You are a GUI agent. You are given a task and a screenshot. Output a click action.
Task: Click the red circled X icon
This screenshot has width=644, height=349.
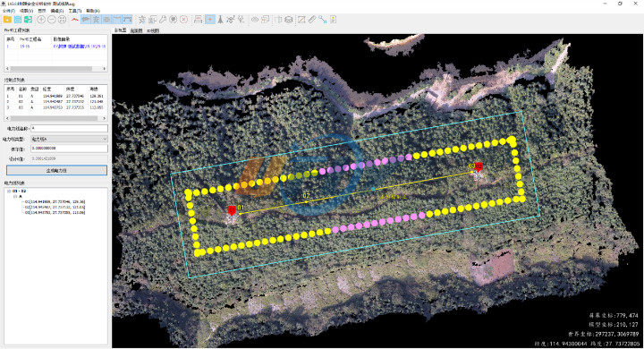[184, 20]
